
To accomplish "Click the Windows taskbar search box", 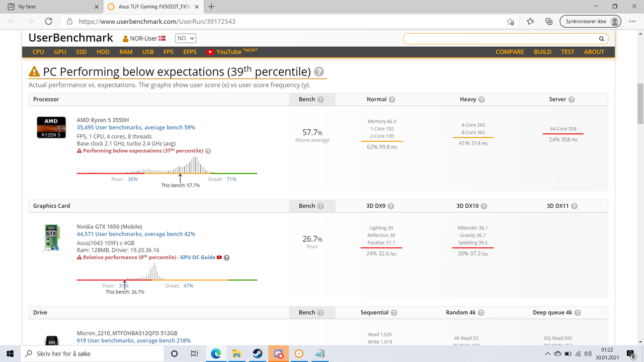I will click(x=92, y=353).
